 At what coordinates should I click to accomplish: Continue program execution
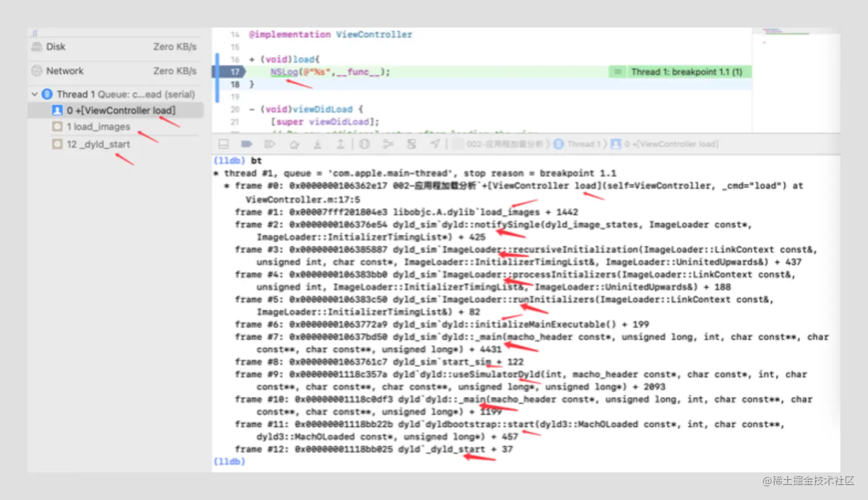(x=270, y=144)
